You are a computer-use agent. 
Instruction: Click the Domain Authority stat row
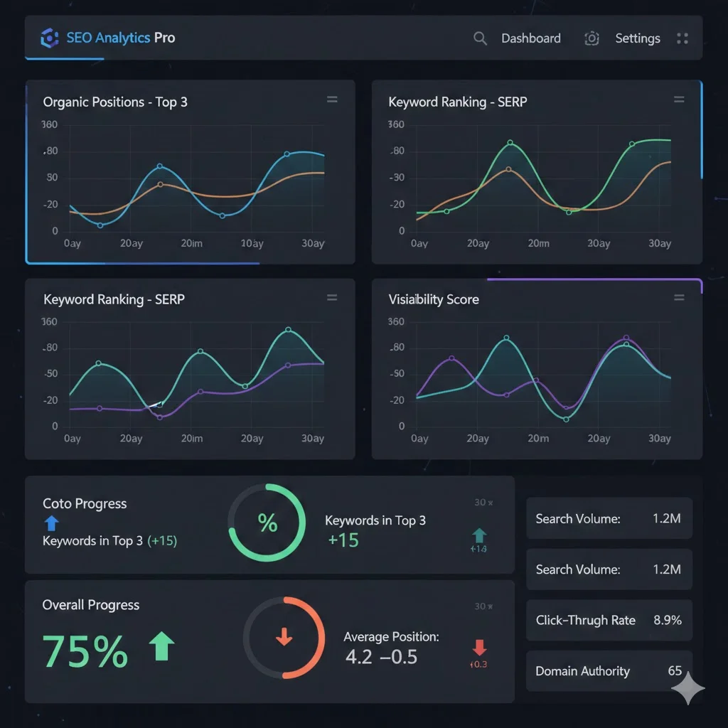pyautogui.click(x=609, y=671)
